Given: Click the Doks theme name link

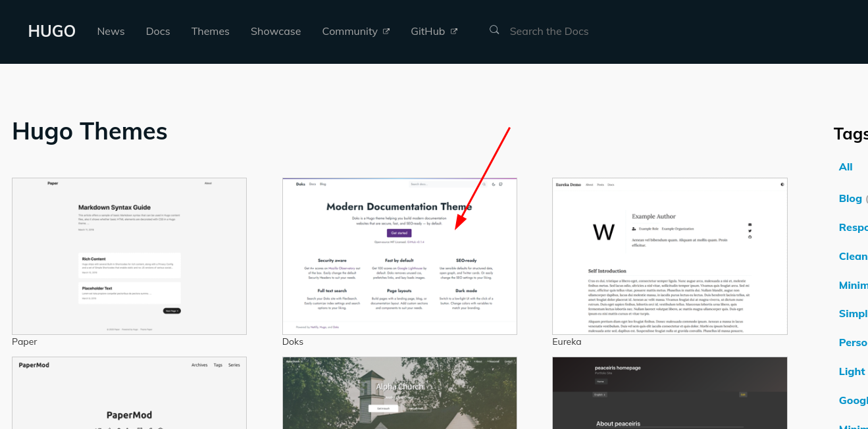Looking at the screenshot, I should 293,341.
